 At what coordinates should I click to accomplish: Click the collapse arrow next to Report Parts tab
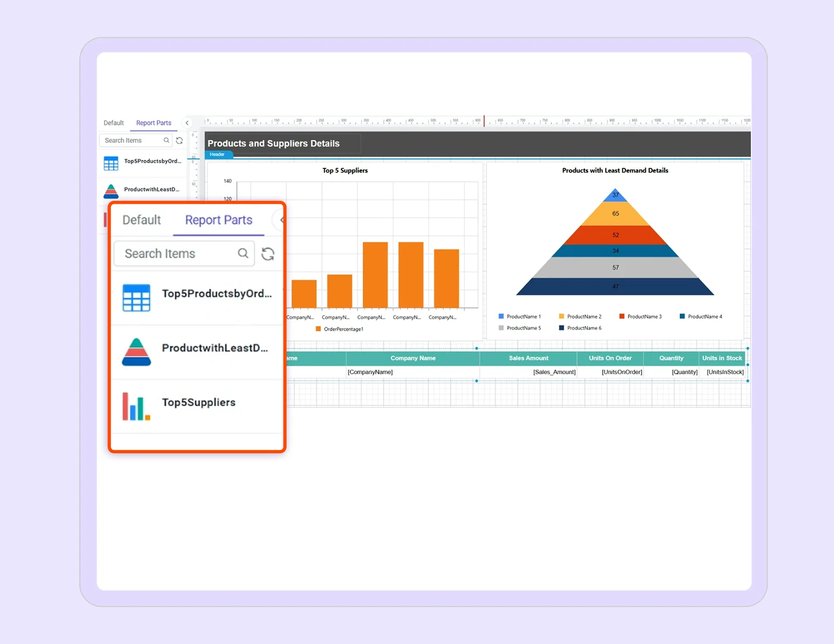click(x=187, y=123)
